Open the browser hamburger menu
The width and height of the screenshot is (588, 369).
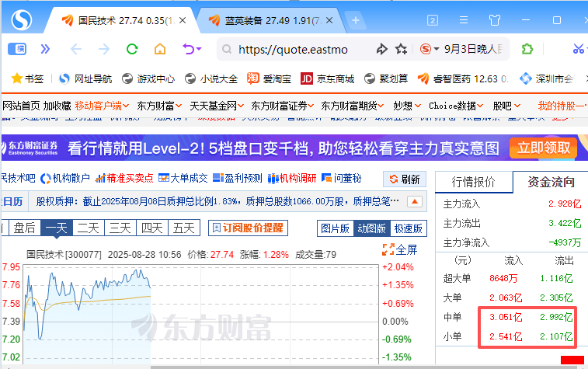[x=464, y=20]
